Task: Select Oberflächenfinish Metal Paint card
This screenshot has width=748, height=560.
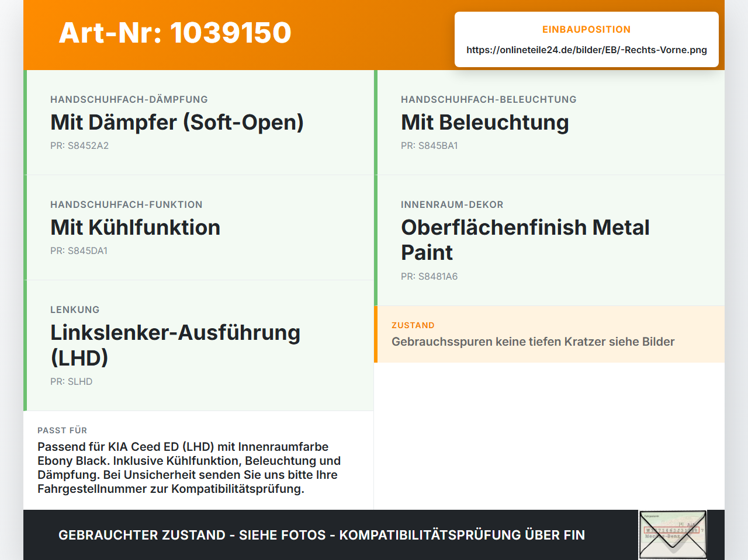Action: pos(549,241)
